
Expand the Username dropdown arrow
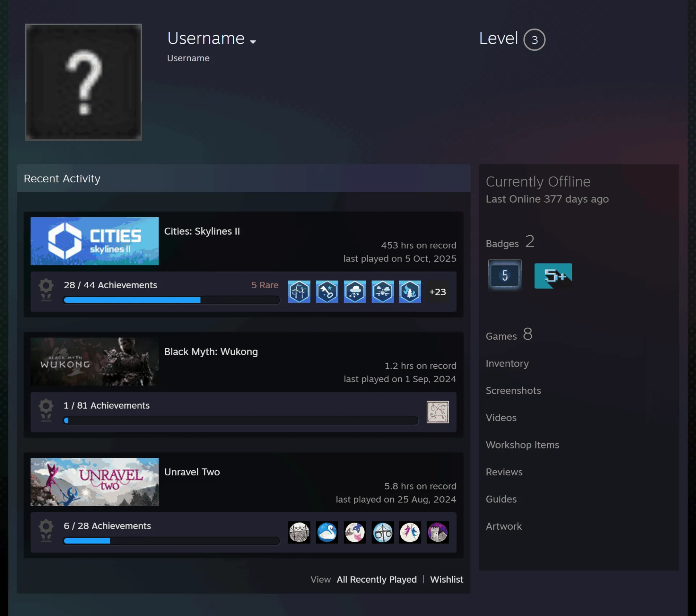pos(253,42)
